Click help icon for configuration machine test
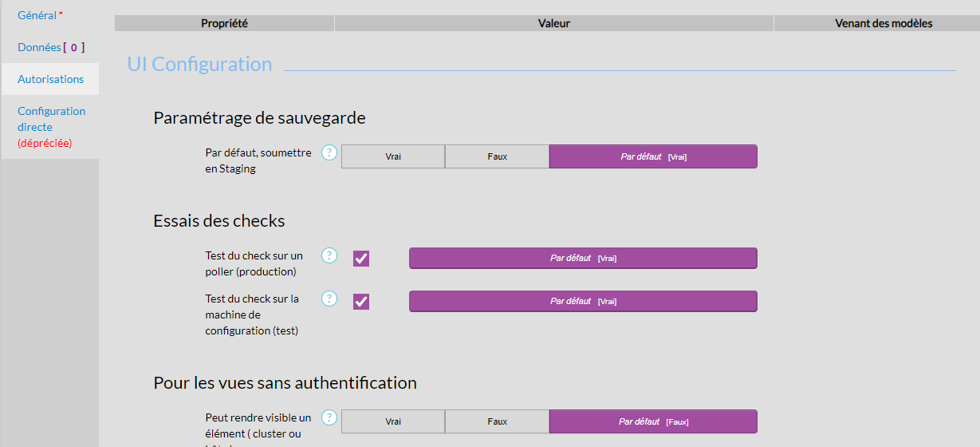This screenshot has height=447, width=980. coord(329,299)
